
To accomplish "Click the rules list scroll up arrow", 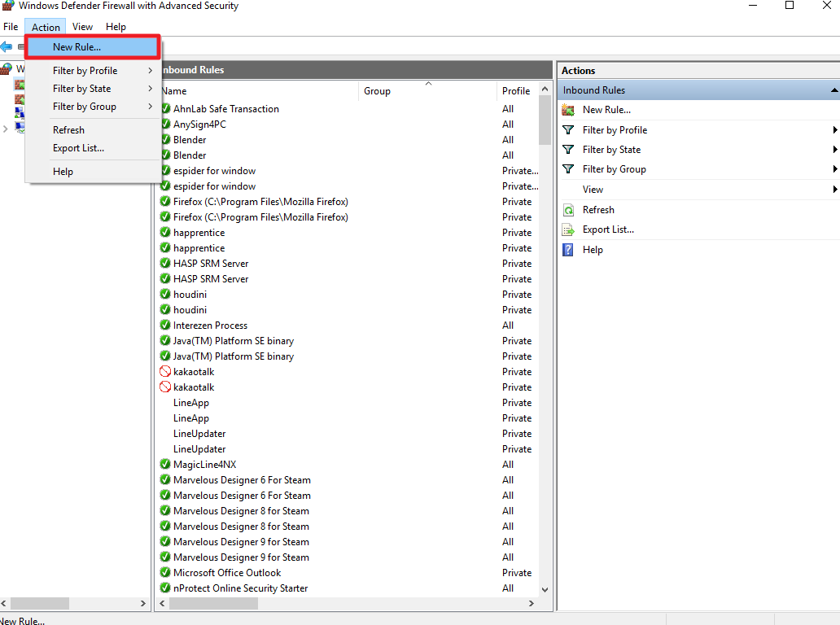I will tap(545, 89).
